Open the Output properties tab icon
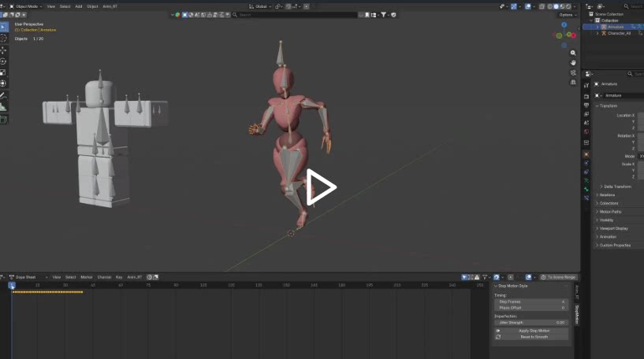 coord(586,105)
